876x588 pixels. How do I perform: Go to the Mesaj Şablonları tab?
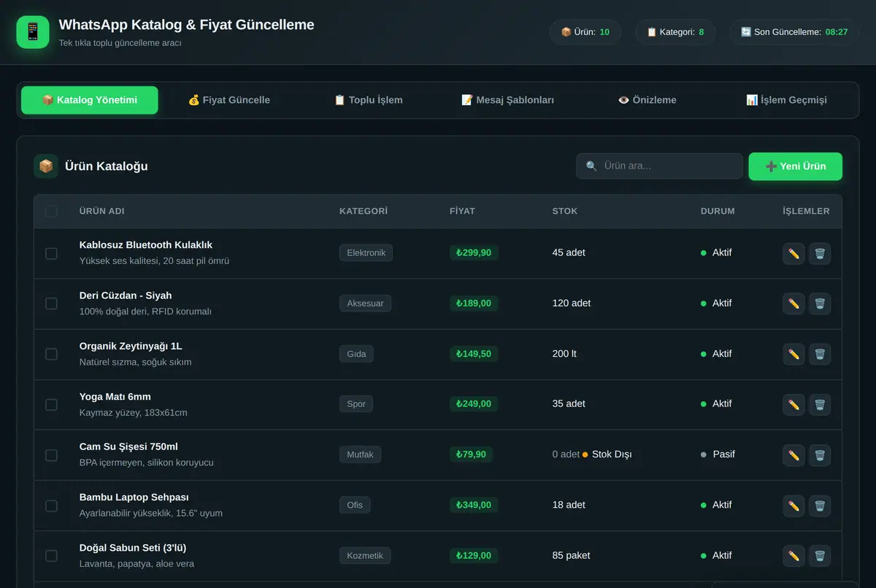[x=507, y=100]
